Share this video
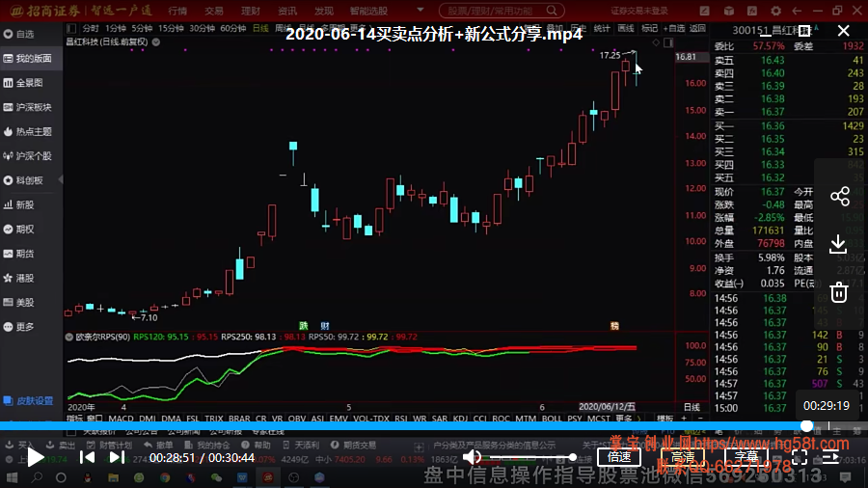 (x=840, y=197)
